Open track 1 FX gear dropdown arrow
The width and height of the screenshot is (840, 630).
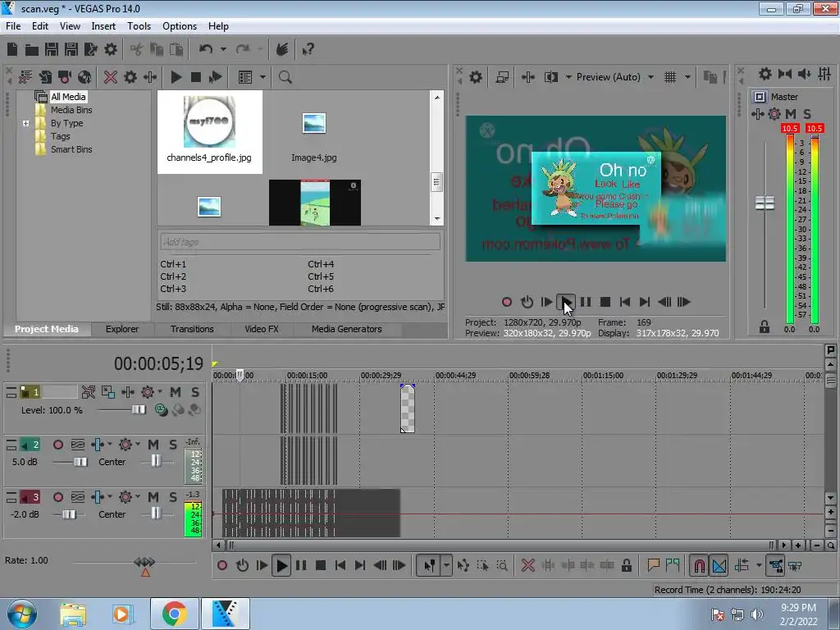click(160, 392)
